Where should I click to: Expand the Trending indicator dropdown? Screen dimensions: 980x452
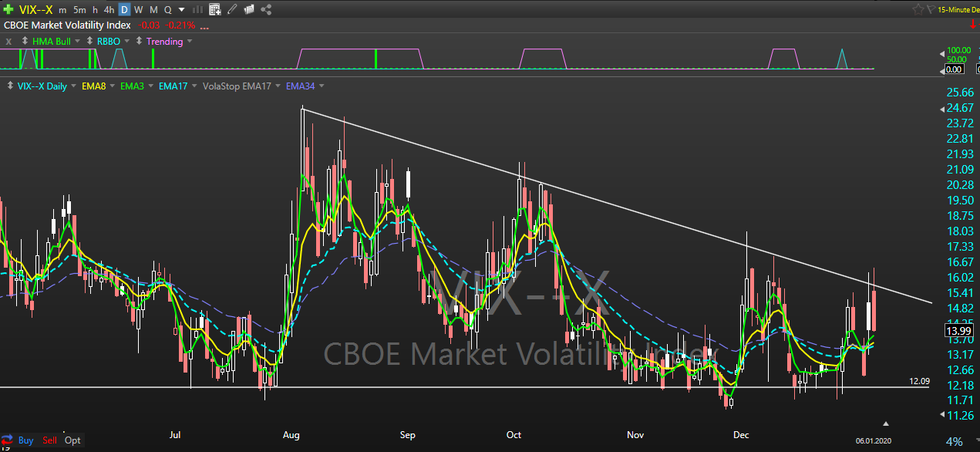pyautogui.click(x=191, y=42)
